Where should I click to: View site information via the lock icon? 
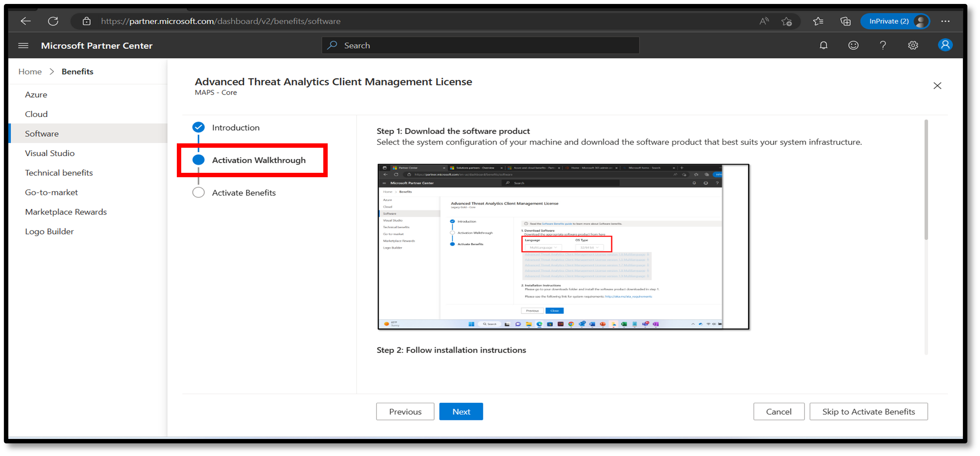[x=87, y=21]
